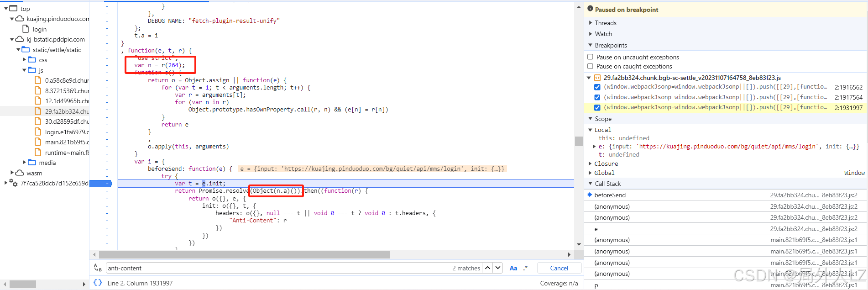Enable Pause on caught exceptions
The width and height of the screenshot is (868, 290).
[590, 66]
